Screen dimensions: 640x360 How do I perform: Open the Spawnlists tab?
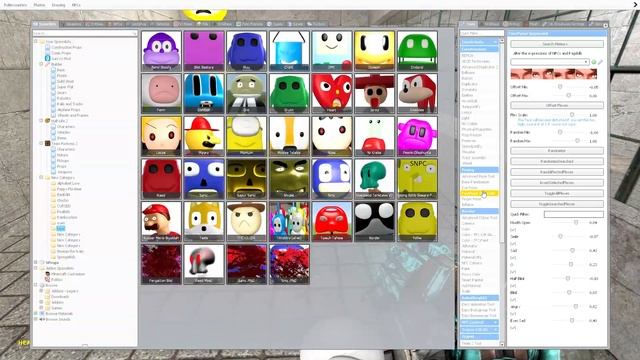45,24
